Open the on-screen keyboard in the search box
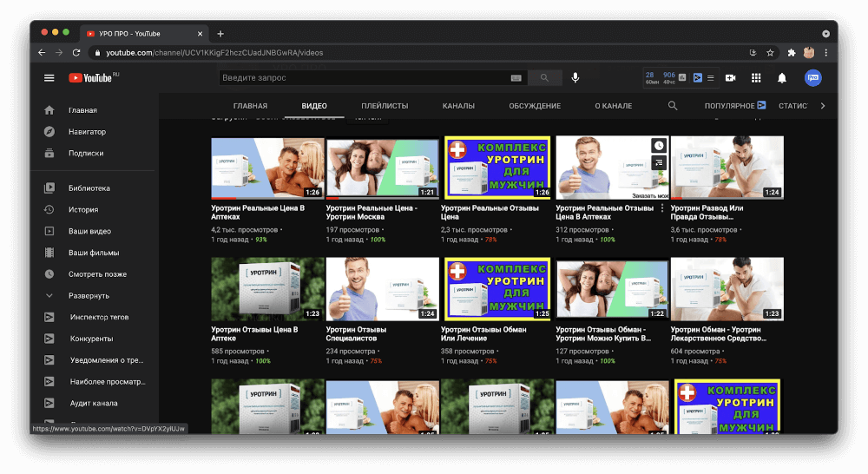Screen dimensions: 868x474 point(516,78)
